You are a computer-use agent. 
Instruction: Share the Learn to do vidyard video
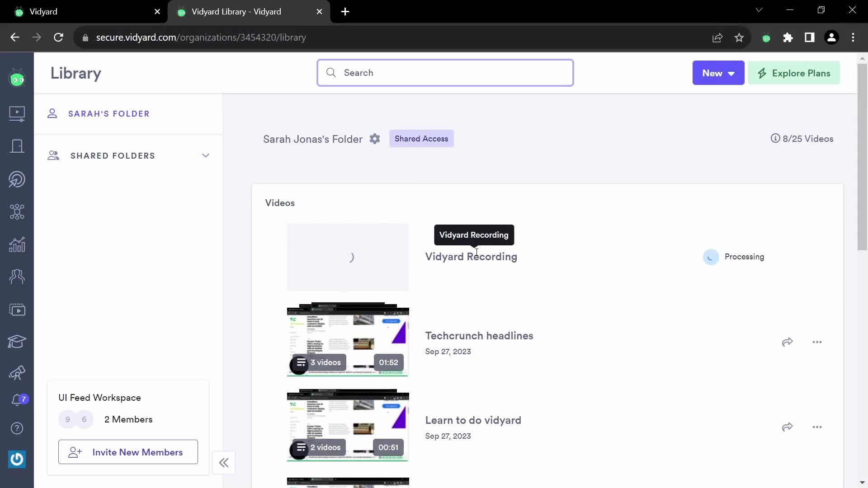tap(788, 427)
